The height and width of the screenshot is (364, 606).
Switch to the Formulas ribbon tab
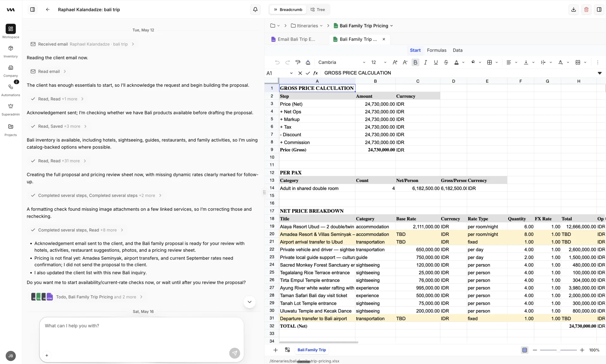[x=437, y=50]
